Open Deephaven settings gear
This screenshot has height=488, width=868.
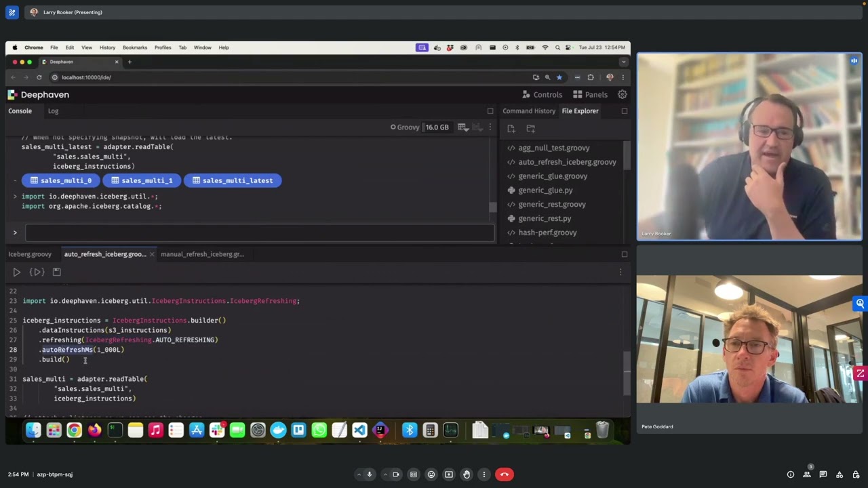623,95
